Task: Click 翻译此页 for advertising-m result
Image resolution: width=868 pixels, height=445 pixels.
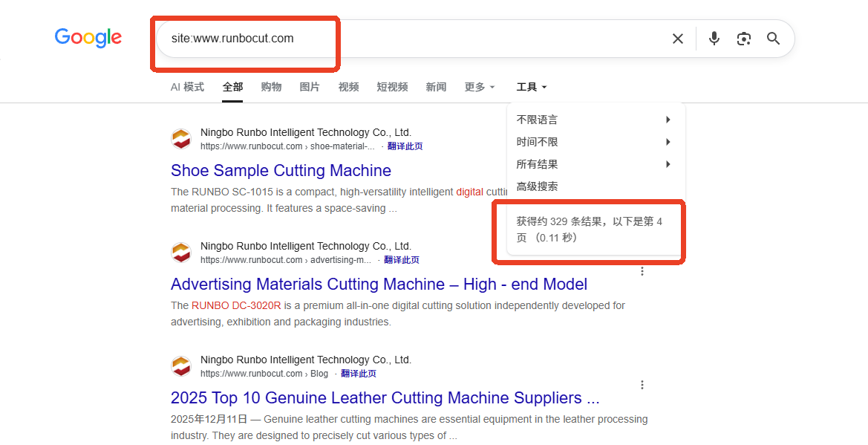Action: (402, 260)
